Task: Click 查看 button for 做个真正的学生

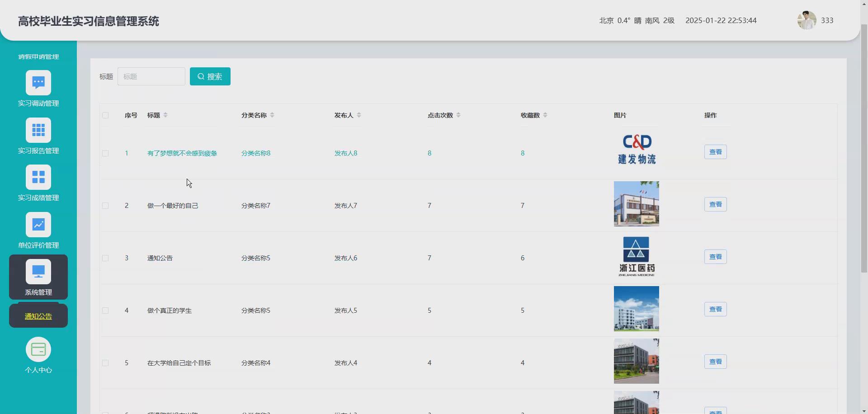Action: [715, 309]
